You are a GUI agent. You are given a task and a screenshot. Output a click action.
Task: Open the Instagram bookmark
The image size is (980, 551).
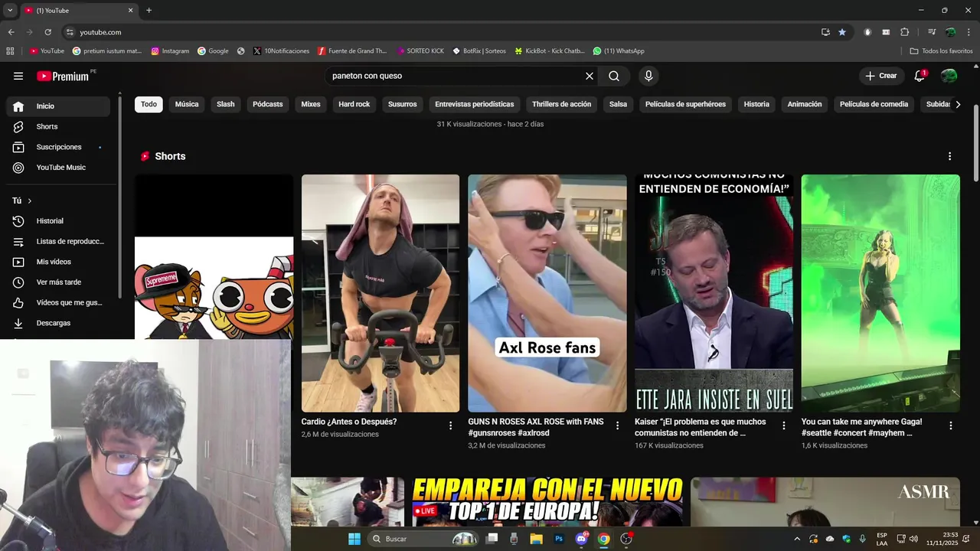click(x=170, y=51)
